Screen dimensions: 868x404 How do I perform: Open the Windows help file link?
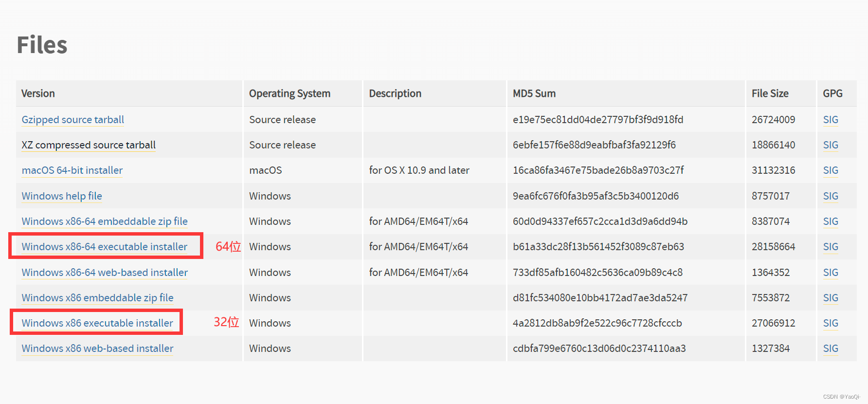(62, 196)
